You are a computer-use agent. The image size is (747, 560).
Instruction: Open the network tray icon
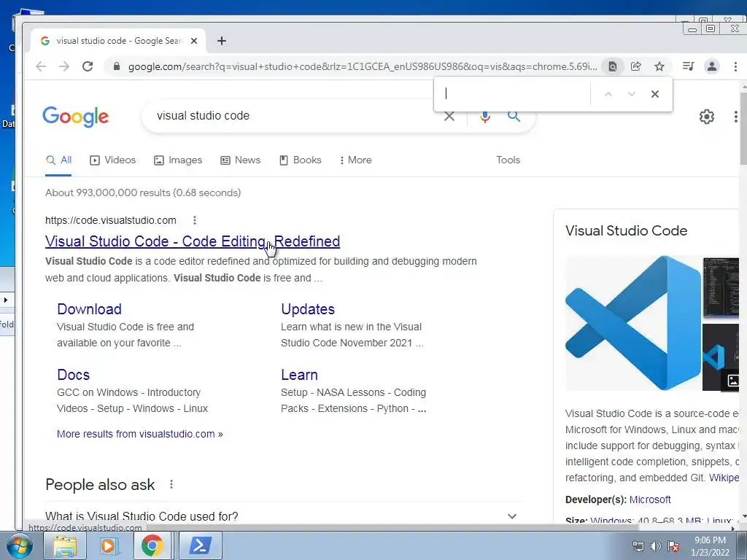pos(638,546)
